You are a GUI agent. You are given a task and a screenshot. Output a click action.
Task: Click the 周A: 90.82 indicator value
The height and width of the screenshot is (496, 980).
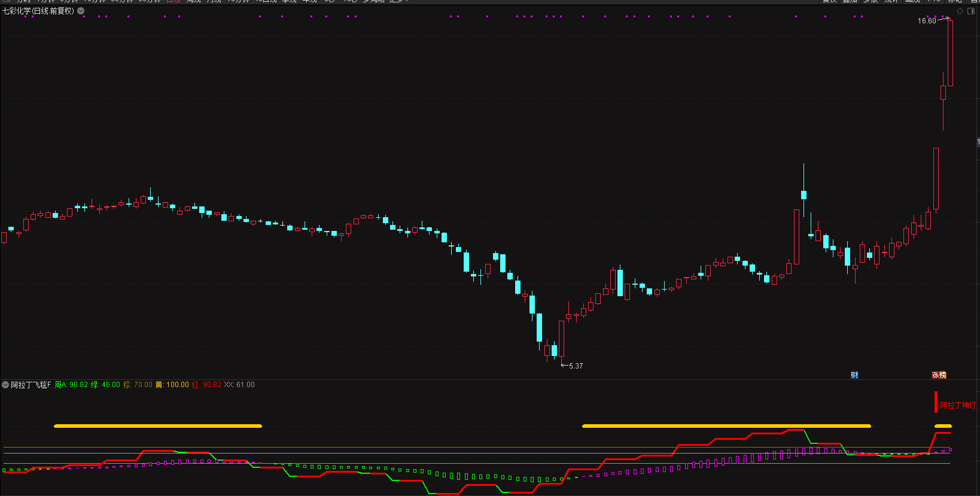71,385
